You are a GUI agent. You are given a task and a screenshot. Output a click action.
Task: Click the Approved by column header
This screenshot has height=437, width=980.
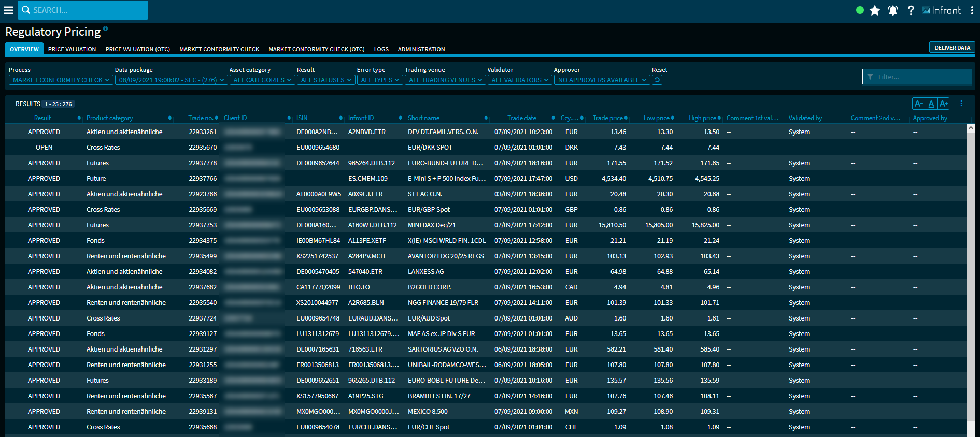[x=930, y=118]
